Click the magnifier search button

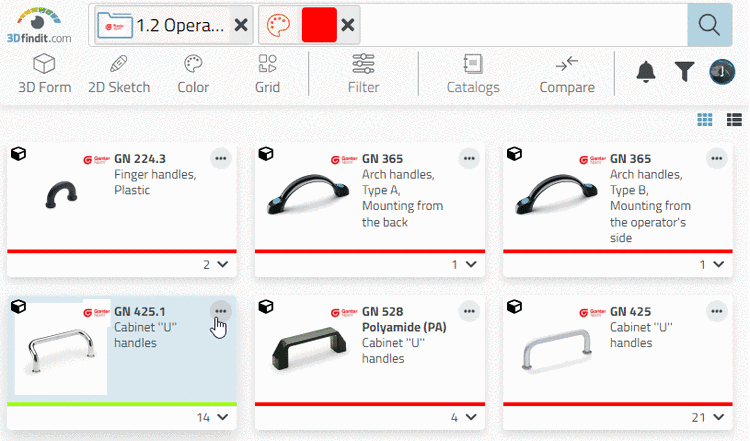coord(710,25)
